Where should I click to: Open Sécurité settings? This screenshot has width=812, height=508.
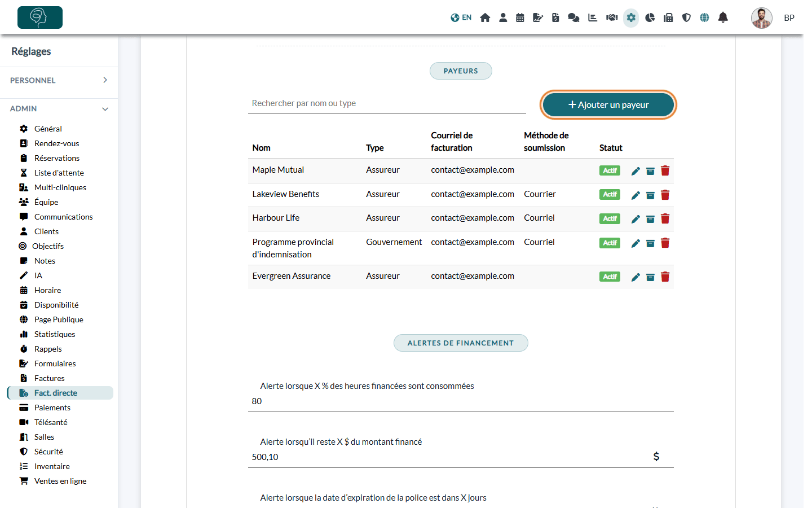point(48,452)
